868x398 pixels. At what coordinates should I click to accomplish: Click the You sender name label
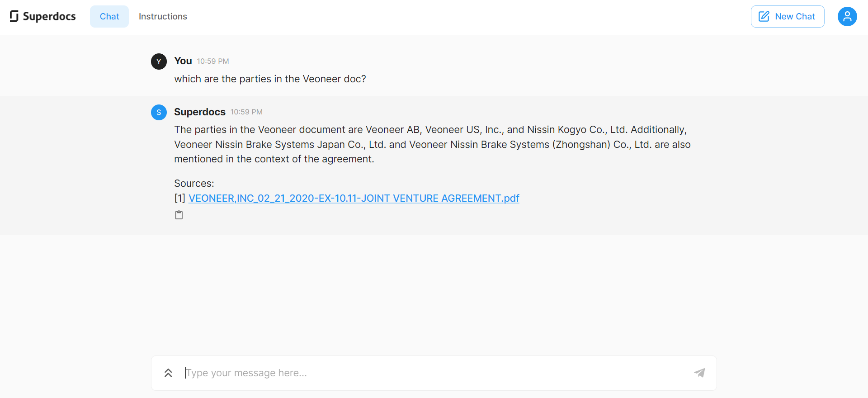[183, 61]
